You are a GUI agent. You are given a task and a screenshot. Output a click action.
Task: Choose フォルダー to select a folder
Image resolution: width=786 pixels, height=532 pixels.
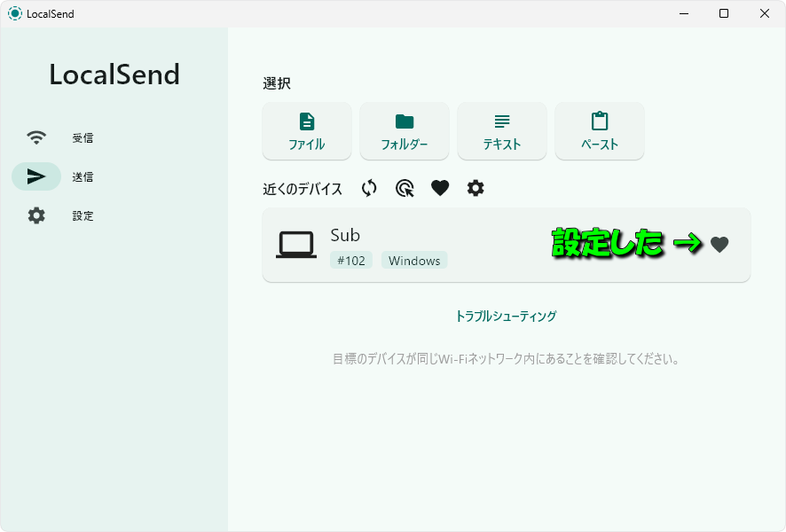point(404,131)
